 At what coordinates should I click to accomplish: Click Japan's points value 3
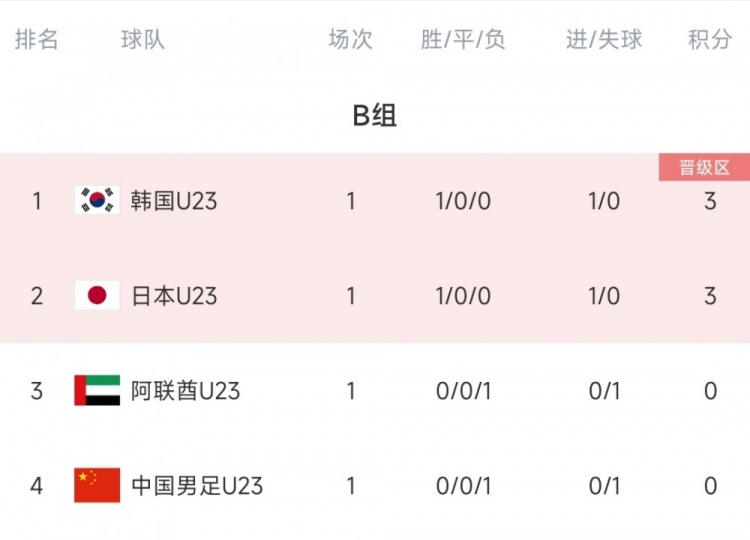point(710,296)
